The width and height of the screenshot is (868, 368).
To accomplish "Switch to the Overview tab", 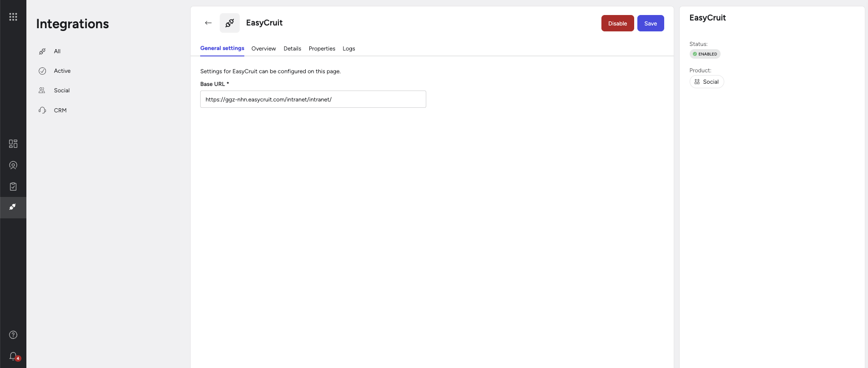I will tap(263, 49).
